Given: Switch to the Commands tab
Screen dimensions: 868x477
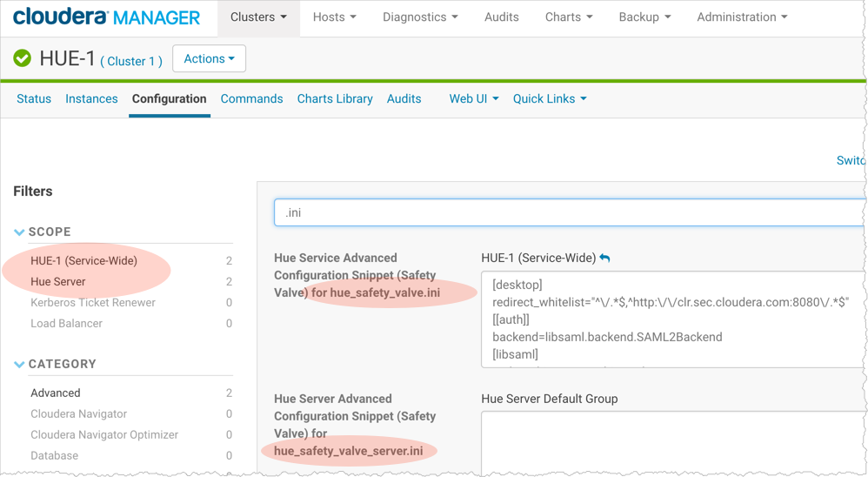Looking at the screenshot, I should click(x=251, y=98).
